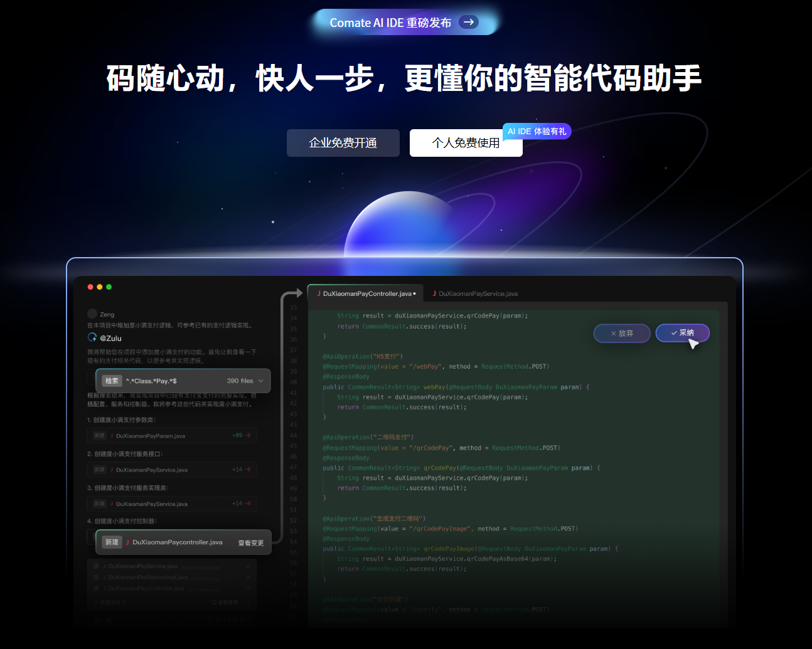Click the 新建 tag on DuXiaomanPayParam.java row
The width and height of the screenshot is (812, 649).
(99, 435)
